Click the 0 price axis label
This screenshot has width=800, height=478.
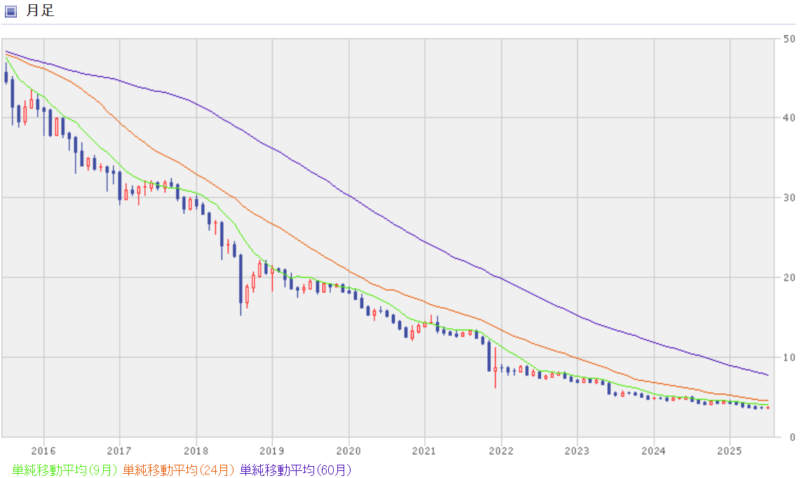792,437
